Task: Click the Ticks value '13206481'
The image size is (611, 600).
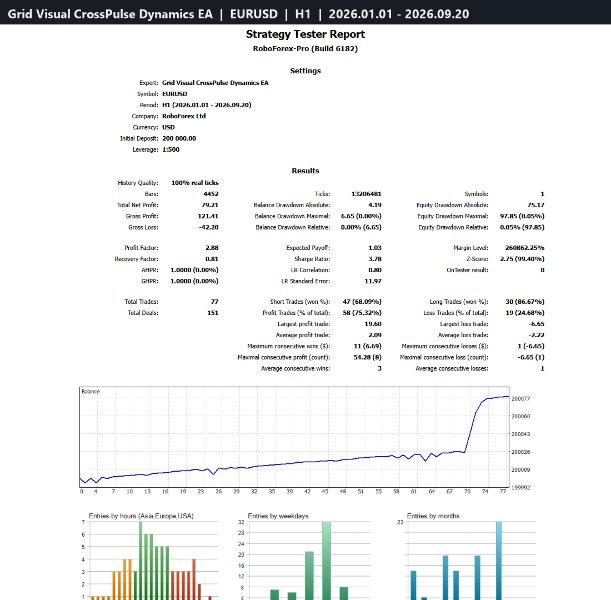Action: 366,194
